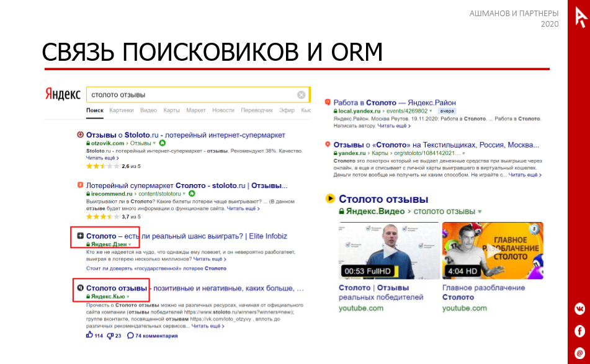Image resolution: width=590 pixels, height=364 pixels.
Task: Click the Yandex Q favicon icon
Action: point(80,288)
